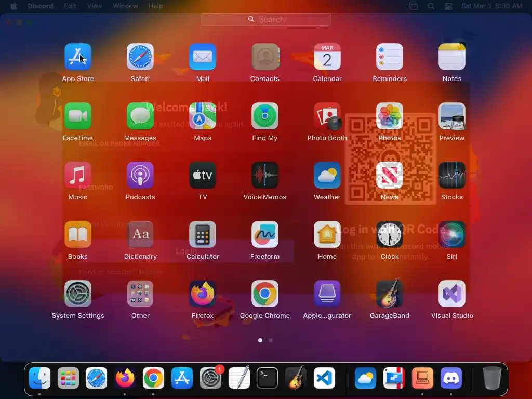Open Finder in the Dock
Image resolution: width=532 pixels, height=399 pixels.
[39, 378]
